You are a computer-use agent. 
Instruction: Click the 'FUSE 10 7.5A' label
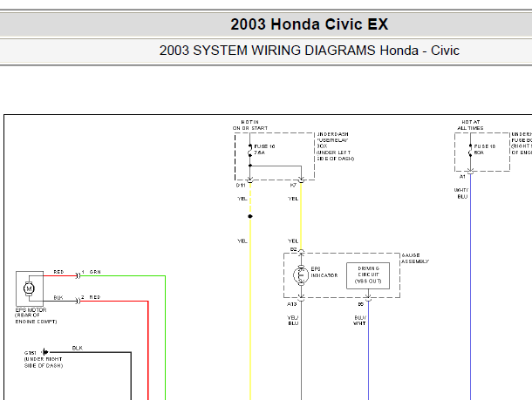(264, 150)
